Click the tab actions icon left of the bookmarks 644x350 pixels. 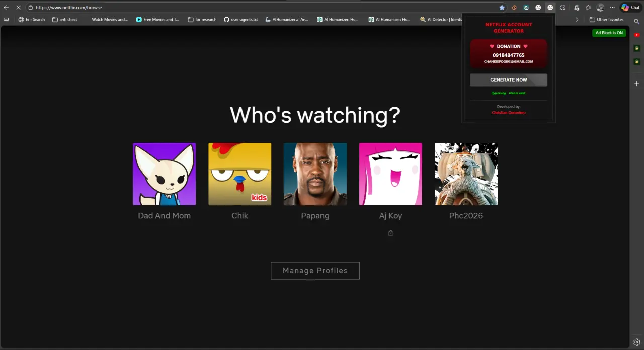click(6, 20)
